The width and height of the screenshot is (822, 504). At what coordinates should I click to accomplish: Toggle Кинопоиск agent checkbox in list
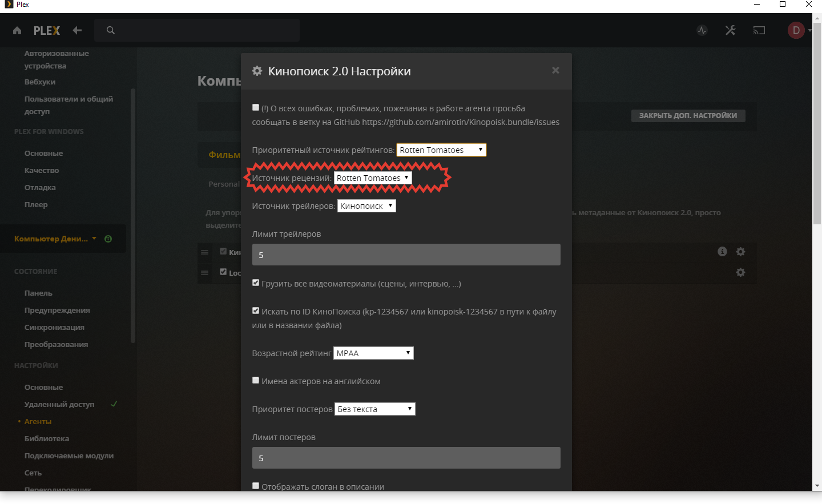[223, 251]
